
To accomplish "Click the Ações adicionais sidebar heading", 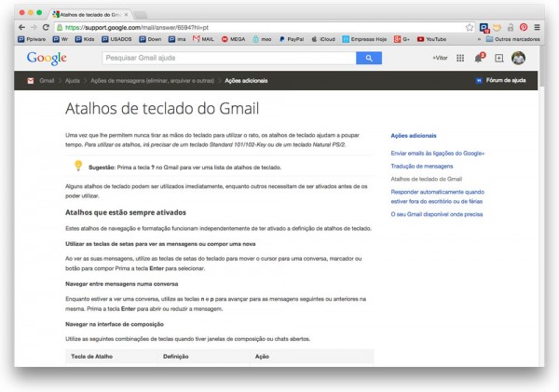I will point(414,136).
